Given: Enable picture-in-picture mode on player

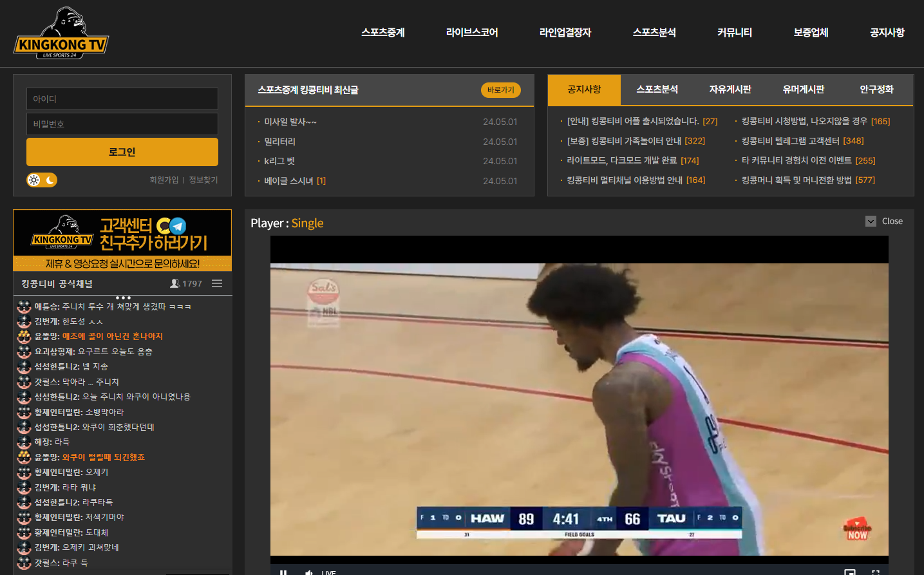Looking at the screenshot, I should click(850, 572).
